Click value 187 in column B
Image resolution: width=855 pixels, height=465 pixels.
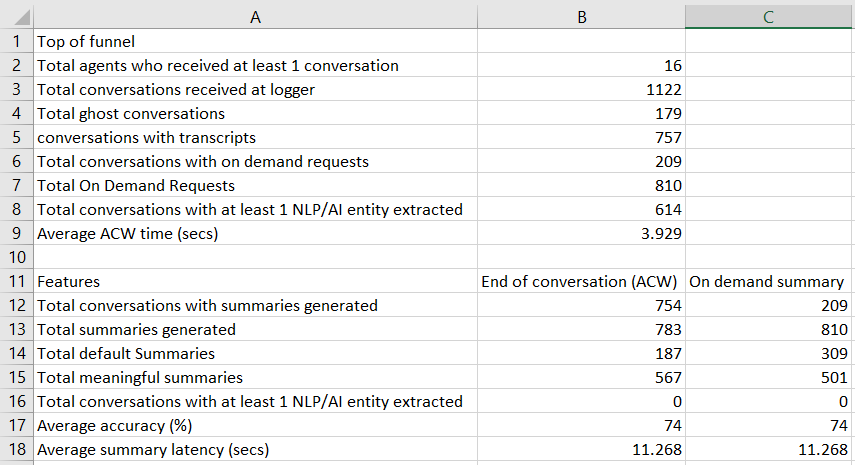(x=581, y=353)
